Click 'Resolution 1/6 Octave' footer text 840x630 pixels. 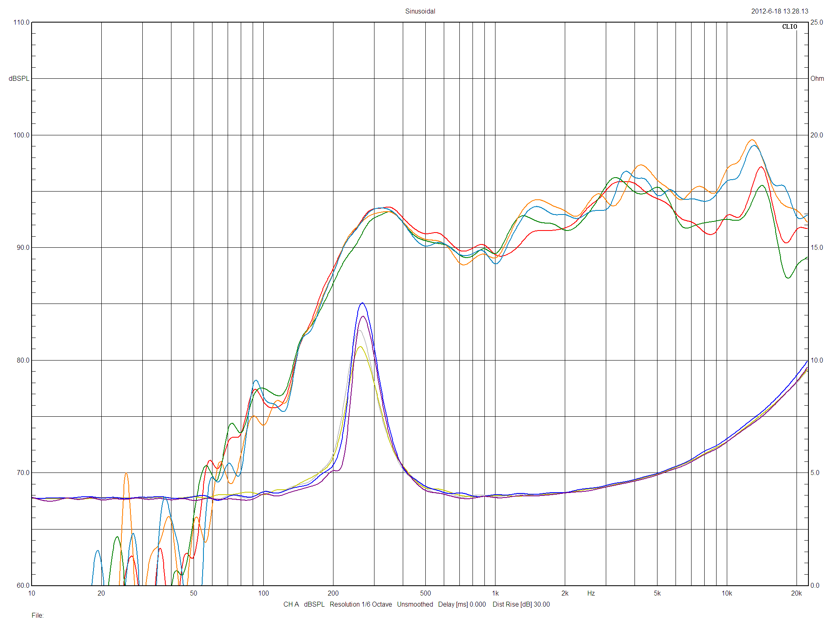[361, 604]
